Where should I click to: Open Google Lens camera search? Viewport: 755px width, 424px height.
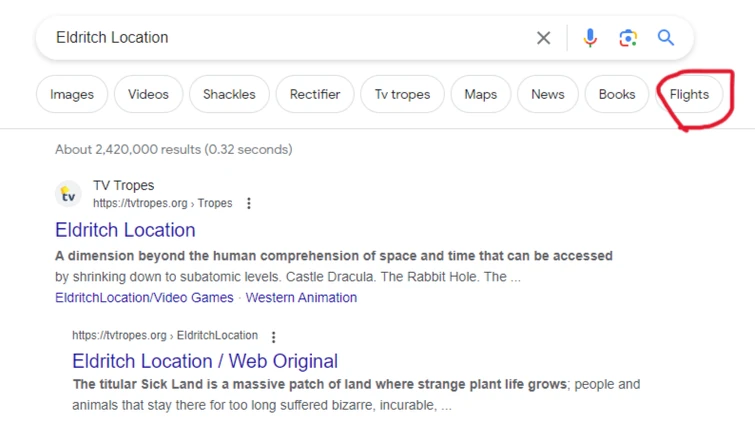(628, 38)
